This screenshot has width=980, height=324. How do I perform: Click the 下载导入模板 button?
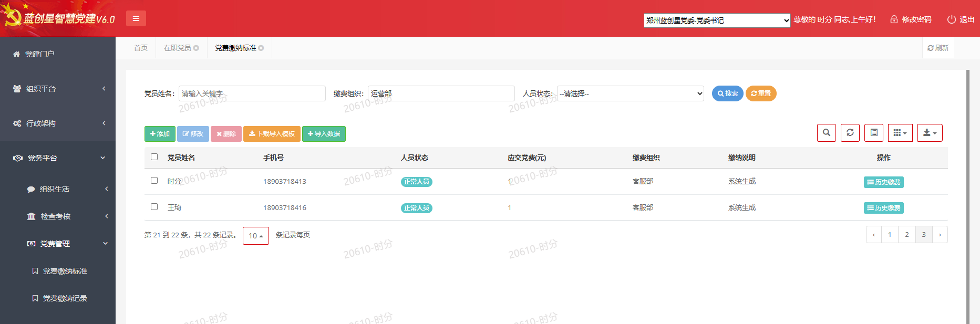272,134
